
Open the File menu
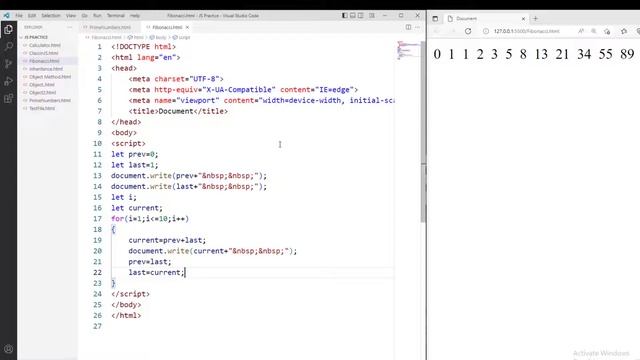(x=19, y=16)
